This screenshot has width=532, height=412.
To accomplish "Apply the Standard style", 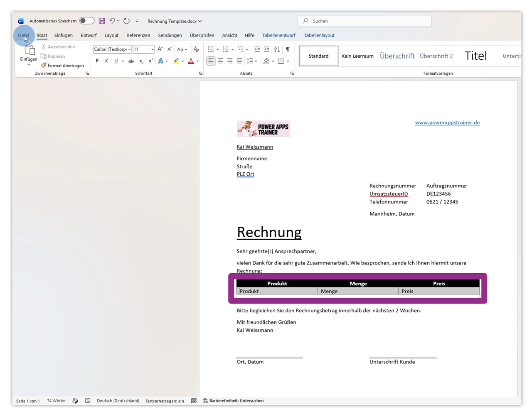I will point(319,56).
